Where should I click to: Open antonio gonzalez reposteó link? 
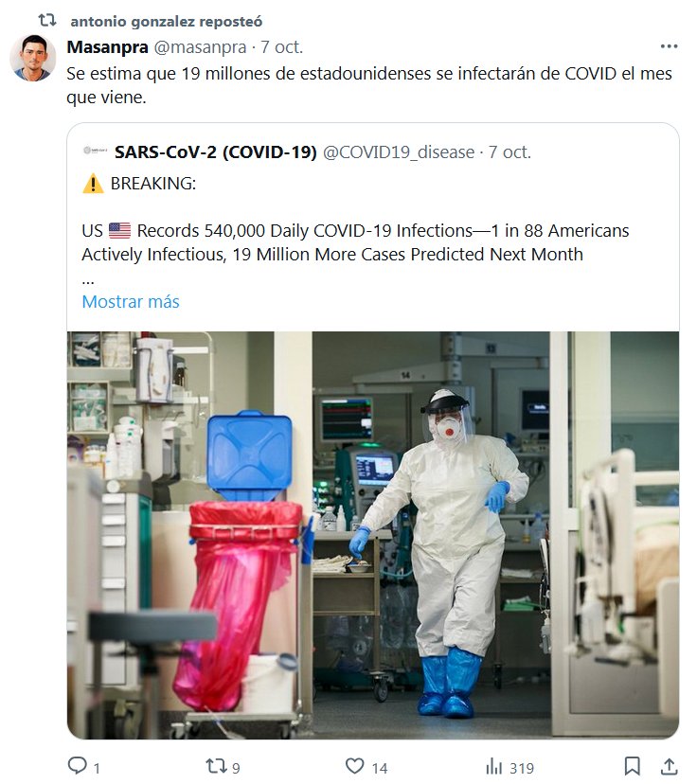click(x=167, y=22)
